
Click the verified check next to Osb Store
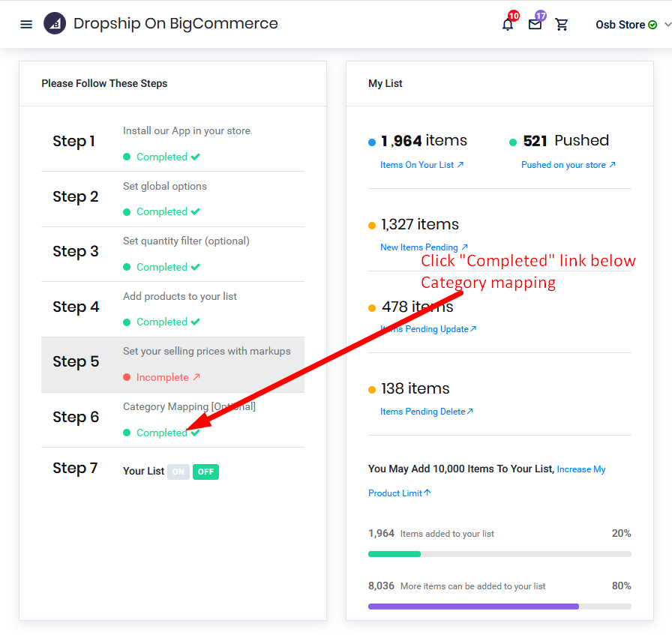pyautogui.click(x=652, y=25)
